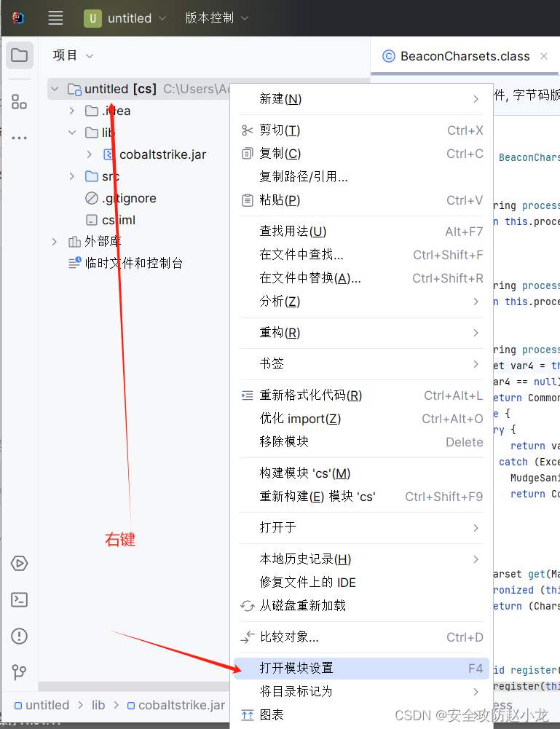Screen dimensions: 560x729
Task: Click lib in the breadcrumb bar
Action: (x=98, y=705)
